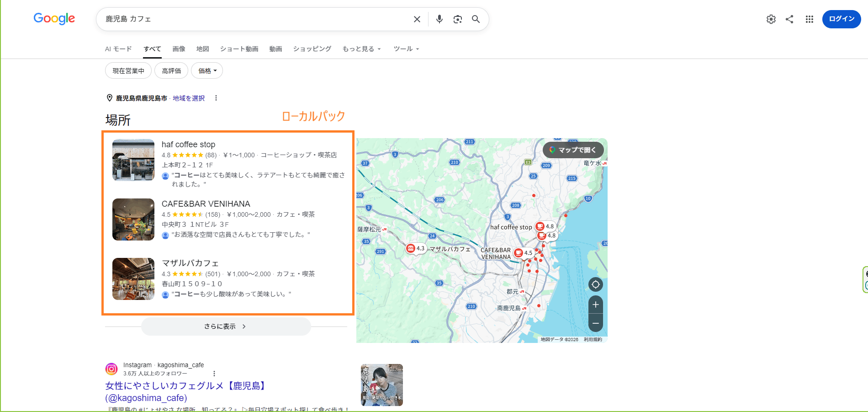Switch to the AI モード tab

(118, 49)
